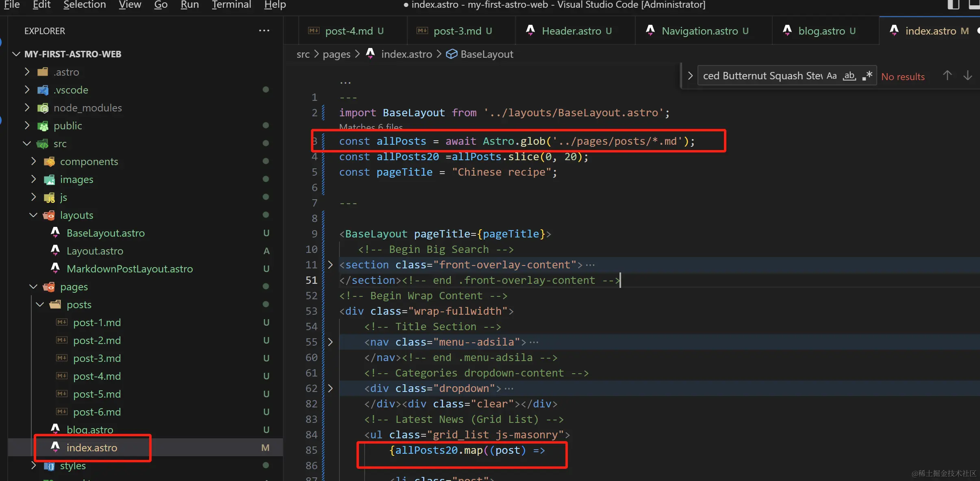Click the find input search field

tap(760, 76)
